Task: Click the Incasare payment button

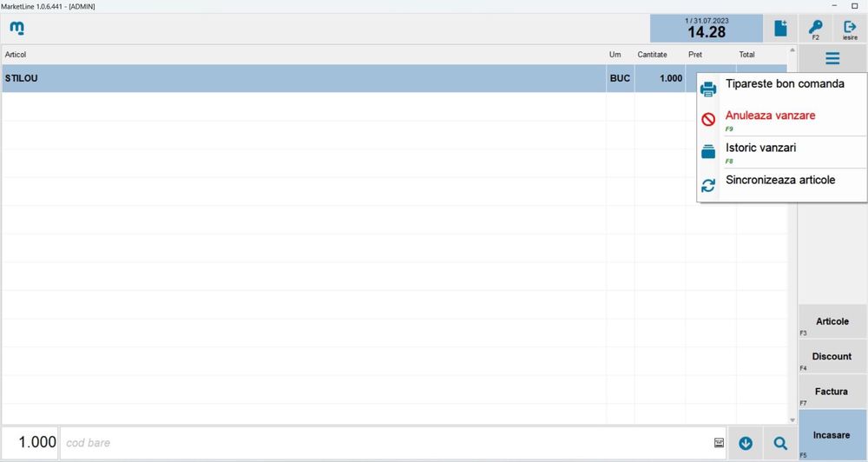Action: click(x=832, y=435)
